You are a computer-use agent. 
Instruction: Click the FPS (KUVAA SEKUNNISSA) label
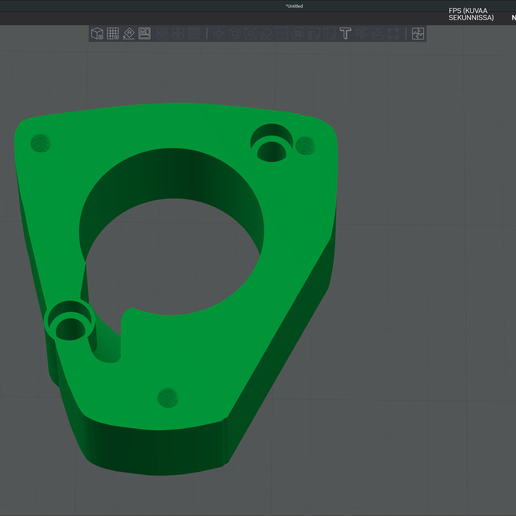tap(471, 14)
